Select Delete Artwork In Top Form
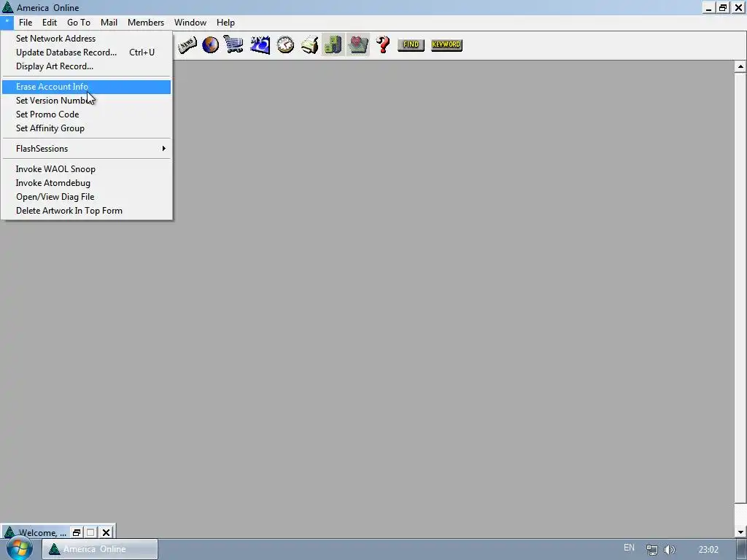Screen dimensions: 747x560 pyautogui.click(x=86, y=211)
